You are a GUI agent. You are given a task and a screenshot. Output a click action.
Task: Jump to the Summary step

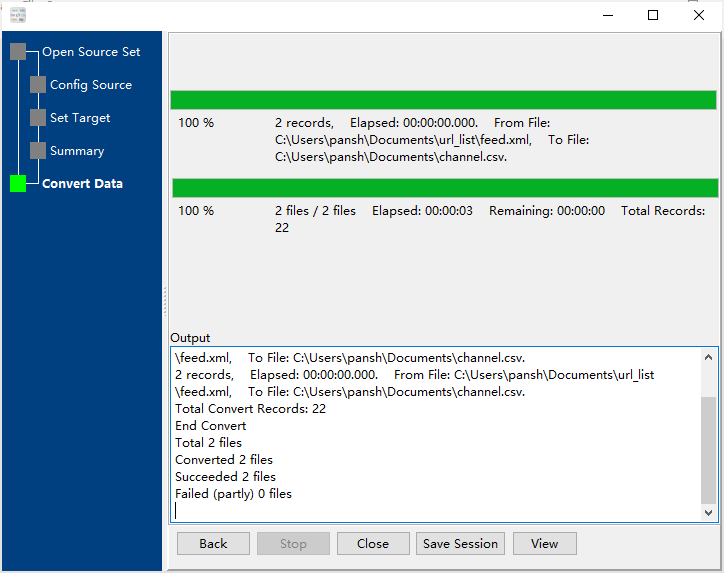pos(77,151)
